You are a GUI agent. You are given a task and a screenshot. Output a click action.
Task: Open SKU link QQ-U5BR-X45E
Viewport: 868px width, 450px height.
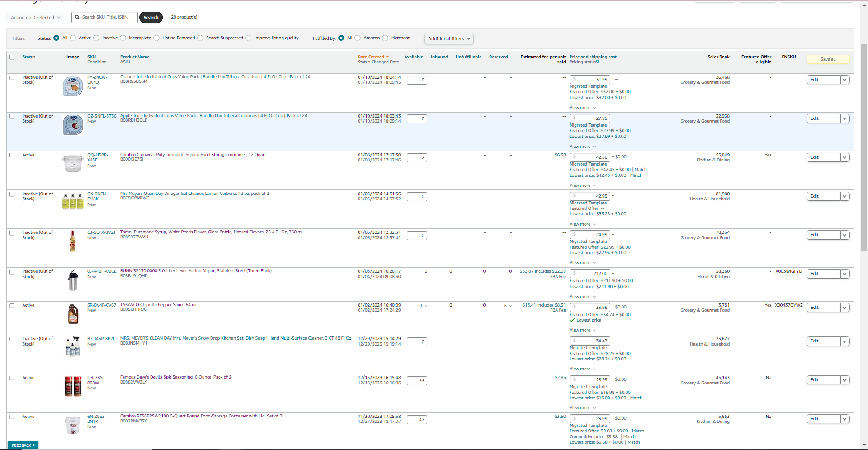click(x=98, y=157)
